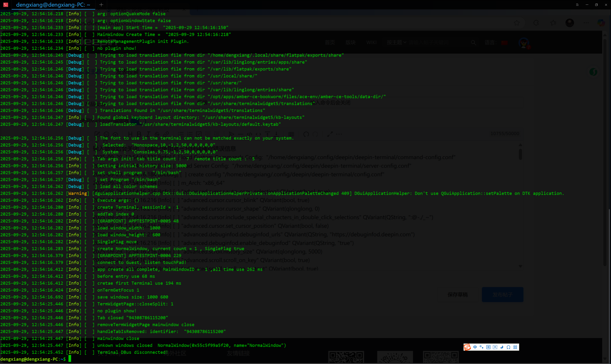Viewport: 611px width, 364px height.
Task: Click line 'Terminal DBus disconnected!'
Action: pos(133,352)
